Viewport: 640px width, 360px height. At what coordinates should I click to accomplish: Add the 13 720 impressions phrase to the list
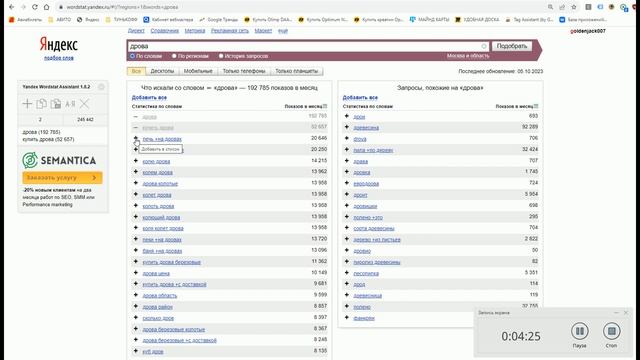[x=136, y=239]
